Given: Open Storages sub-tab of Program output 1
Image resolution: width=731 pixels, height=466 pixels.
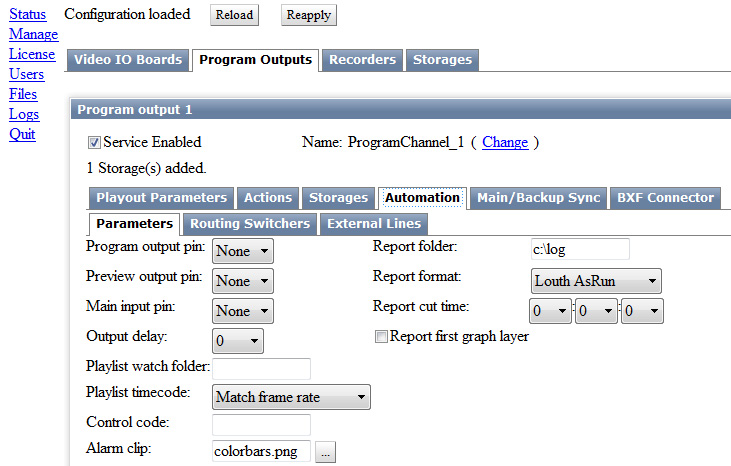Looking at the screenshot, I should tap(338, 198).
